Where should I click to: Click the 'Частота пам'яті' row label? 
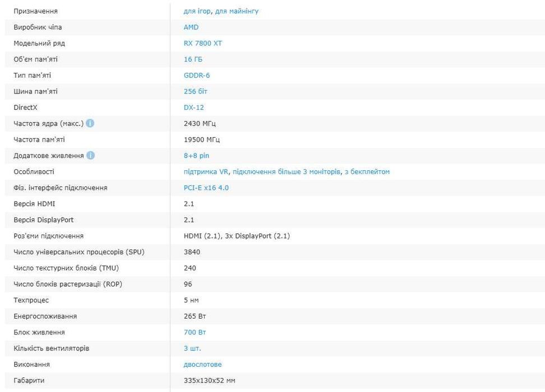point(39,139)
